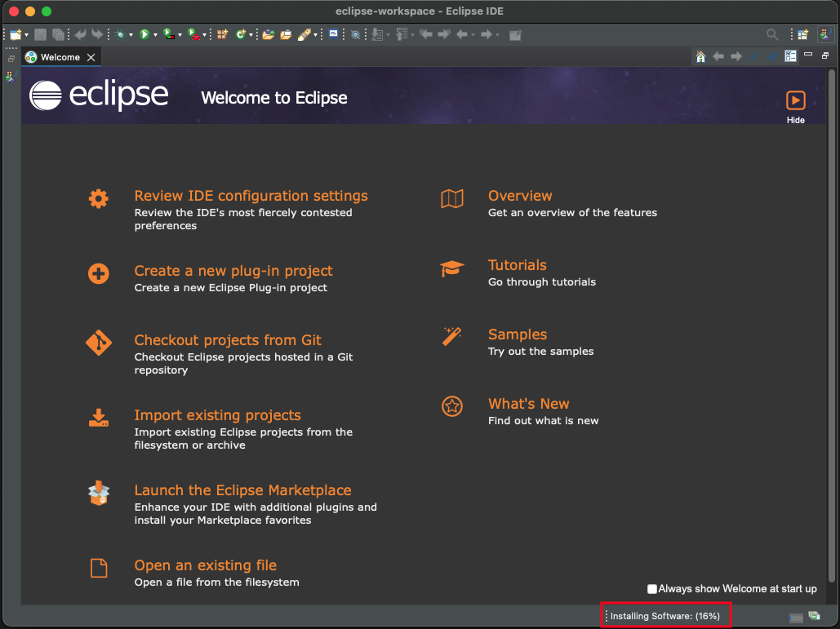Click Create a new plug-in project

coord(233,271)
